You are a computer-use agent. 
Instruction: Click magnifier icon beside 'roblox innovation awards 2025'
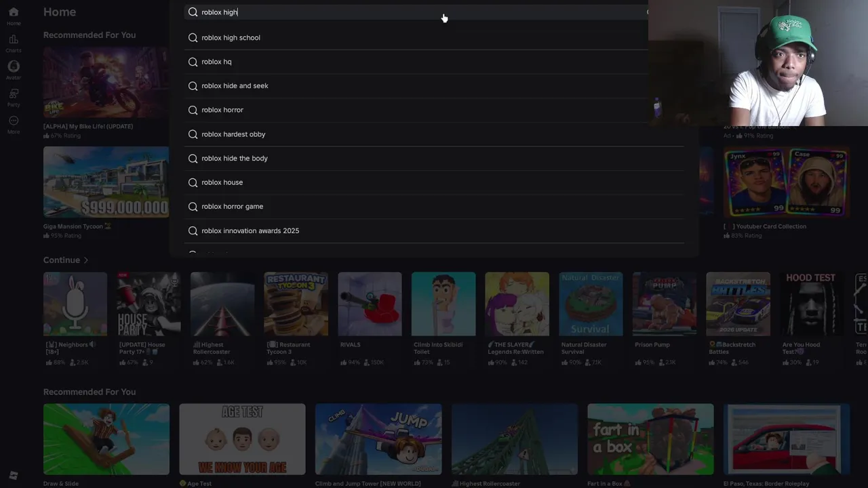(193, 230)
